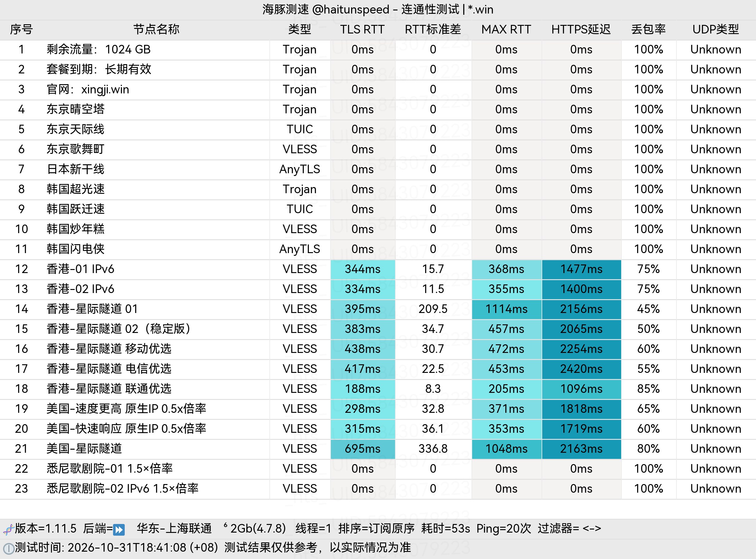Select 悉尼歌剧院-02 IPv6 1.5×倍率 node name
Image resolution: width=756 pixels, height=559 pixels.
pos(123,489)
